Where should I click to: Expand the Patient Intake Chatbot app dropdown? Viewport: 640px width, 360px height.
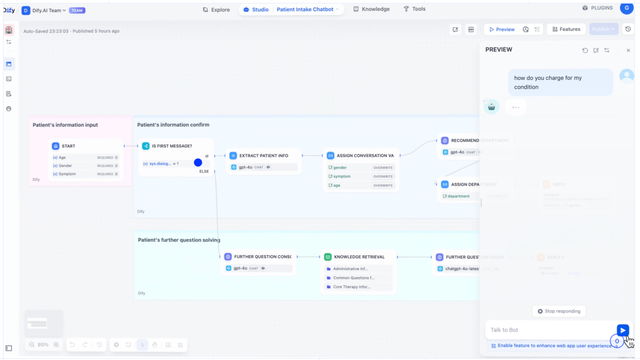point(337,9)
